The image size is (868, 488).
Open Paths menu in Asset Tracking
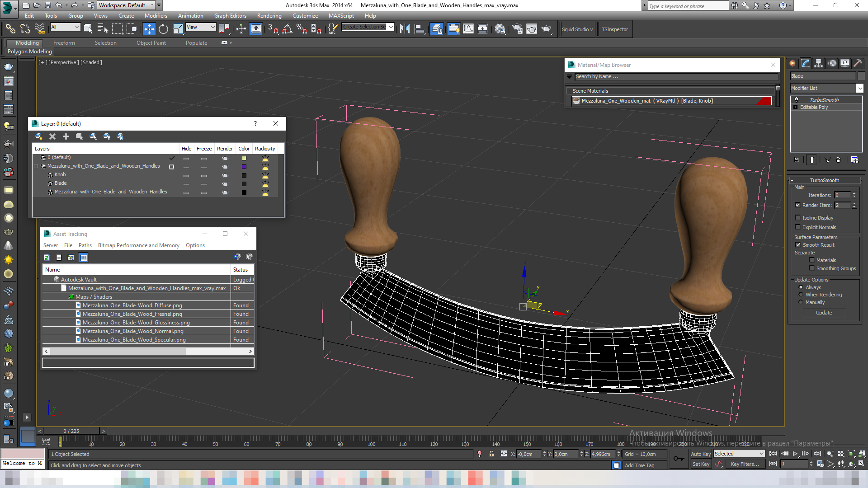[85, 245]
